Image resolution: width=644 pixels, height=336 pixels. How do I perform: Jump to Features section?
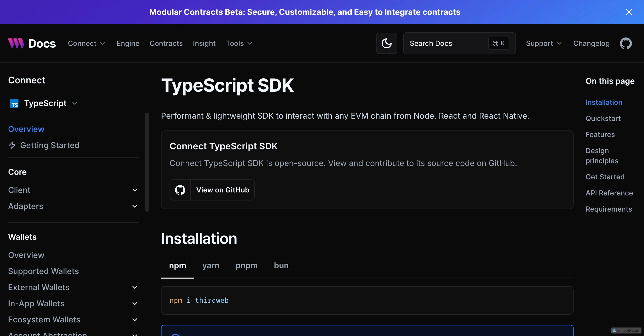[600, 135]
